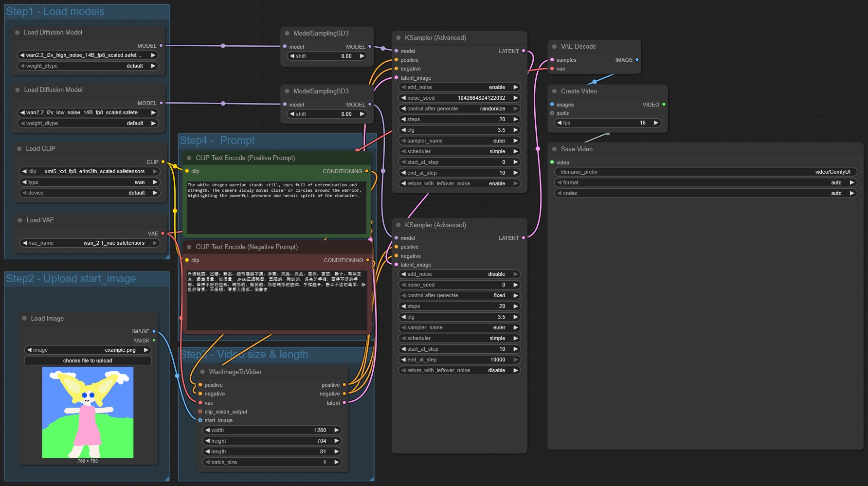Viewport: 868px width, 486px height.
Task: Collapse the VAE Decode node via its title dot
Action: click(554, 47)
